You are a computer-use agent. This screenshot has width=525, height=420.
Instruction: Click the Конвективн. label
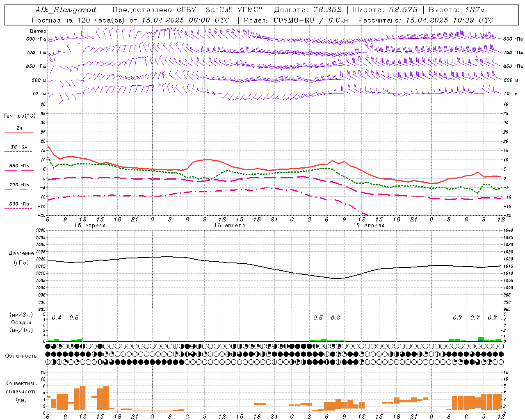[21, 383]
